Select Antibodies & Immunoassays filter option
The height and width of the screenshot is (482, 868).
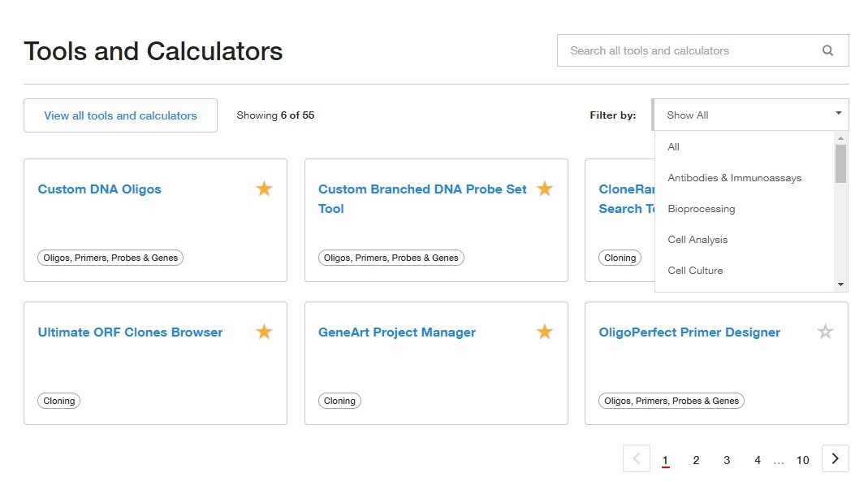734,178
